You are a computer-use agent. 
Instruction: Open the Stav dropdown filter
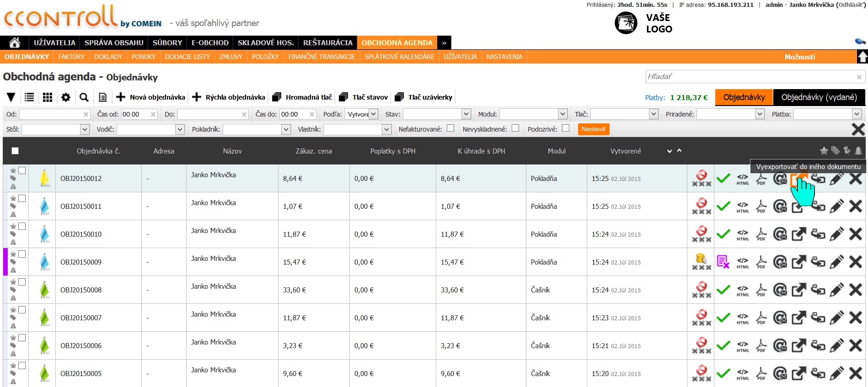pyautogui.click(x=437, y=114)
